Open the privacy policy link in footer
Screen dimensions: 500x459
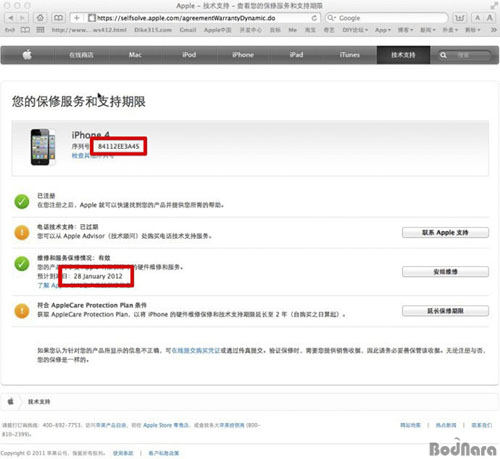[164, 453]
